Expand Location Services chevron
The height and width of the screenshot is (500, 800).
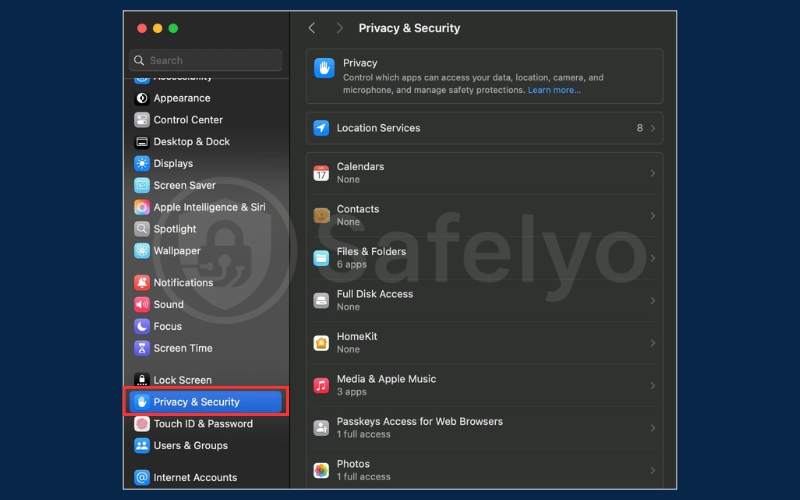[653, 128]
